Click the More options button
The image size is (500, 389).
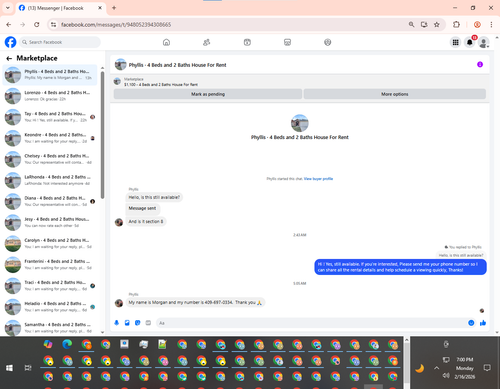click(395, 94)
